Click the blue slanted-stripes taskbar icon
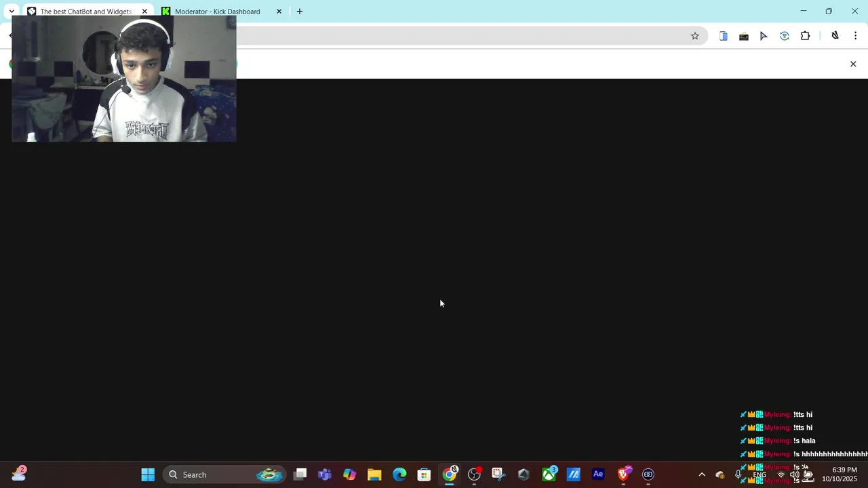Screen dimensions: 868x488 (x=574, y=474)
